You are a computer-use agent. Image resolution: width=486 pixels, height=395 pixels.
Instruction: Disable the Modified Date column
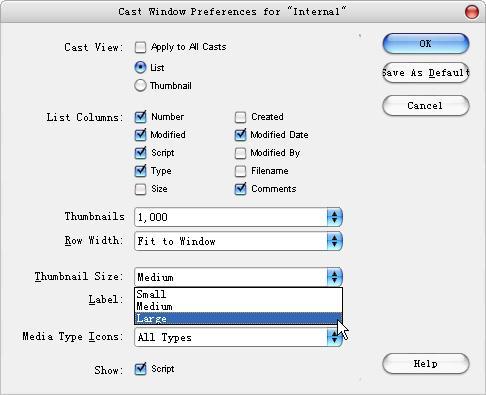click(240, 135)
